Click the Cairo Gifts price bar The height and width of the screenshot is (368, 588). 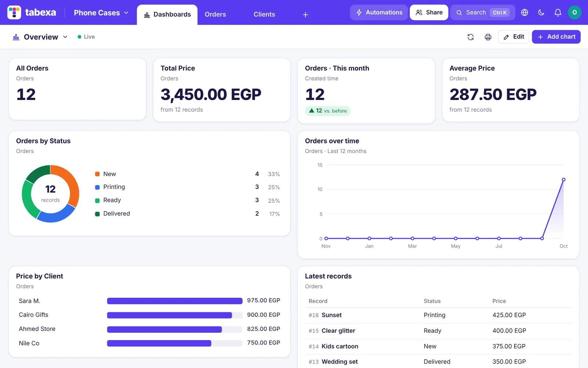169,315
